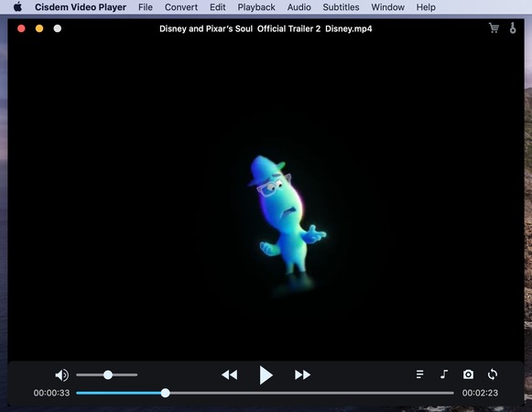
Task: Click the music note audio icon
Action: pyautogui.click(x=444, y=374)
